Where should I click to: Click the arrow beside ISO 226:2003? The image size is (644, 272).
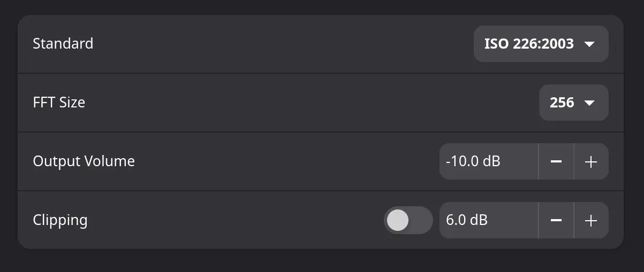pos(589,44)
